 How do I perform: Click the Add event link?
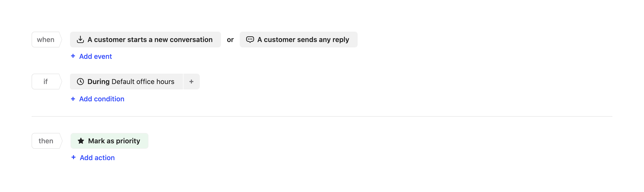95,57
